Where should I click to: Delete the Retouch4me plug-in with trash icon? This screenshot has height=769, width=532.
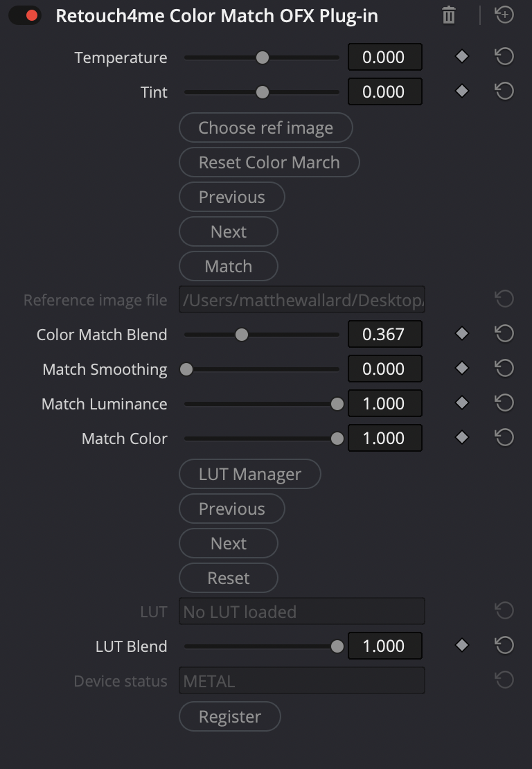449,15
